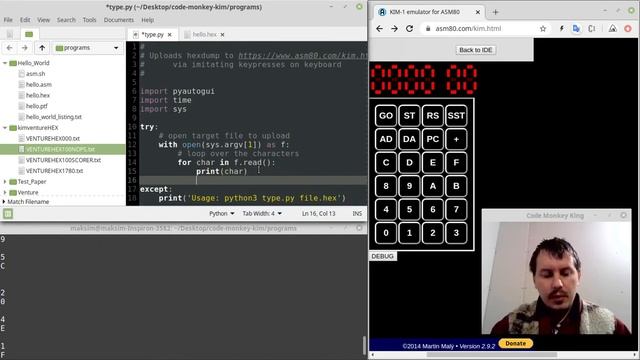This screenshot has width=640, height=360.
Task: Close the type.py editor tab
Action: (x=170, y=35)
